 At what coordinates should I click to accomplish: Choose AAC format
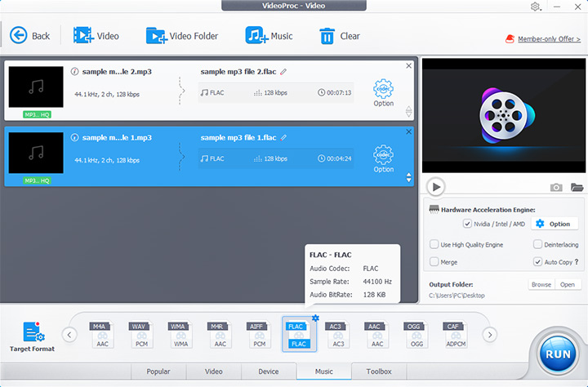coord(377,335)
